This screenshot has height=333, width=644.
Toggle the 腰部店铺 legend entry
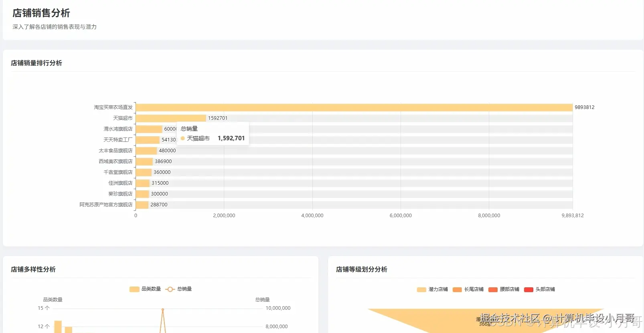click(x=504, y=289)
